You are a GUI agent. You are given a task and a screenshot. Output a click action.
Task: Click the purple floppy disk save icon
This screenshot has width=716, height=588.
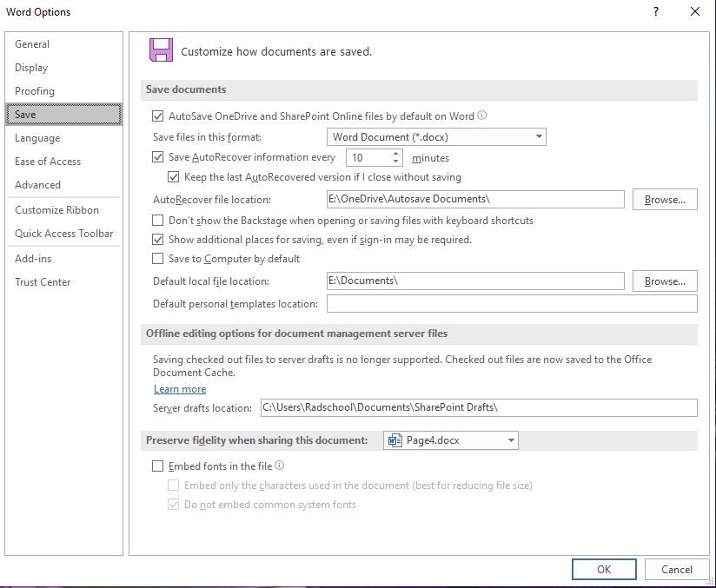(162, 50)
